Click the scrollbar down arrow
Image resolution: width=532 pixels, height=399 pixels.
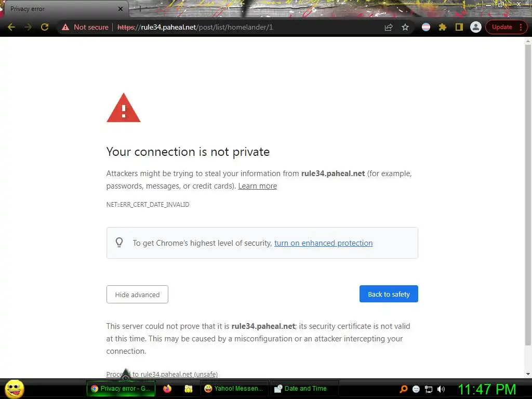528,374
